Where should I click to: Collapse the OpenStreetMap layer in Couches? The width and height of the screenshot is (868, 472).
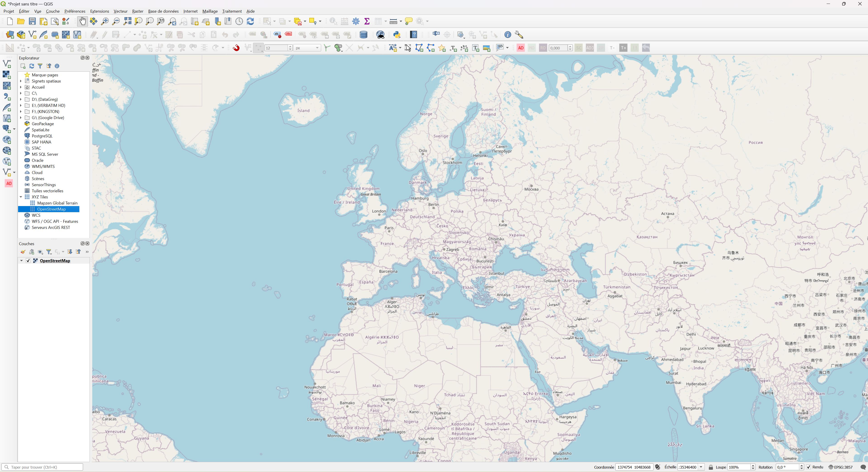click(x=21, y=261)
